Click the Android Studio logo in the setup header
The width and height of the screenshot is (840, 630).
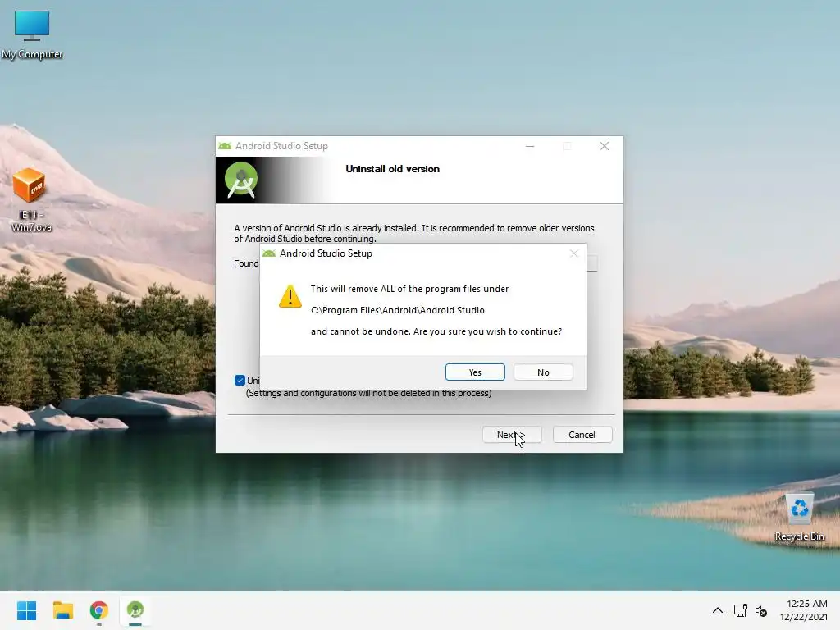tap(241, 180)
